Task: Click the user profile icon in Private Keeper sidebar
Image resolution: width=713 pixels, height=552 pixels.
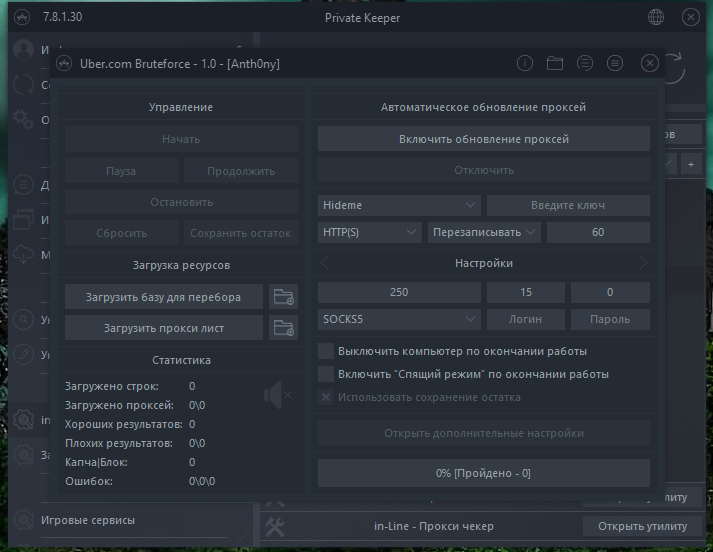Action: click(x=23, y=50)
